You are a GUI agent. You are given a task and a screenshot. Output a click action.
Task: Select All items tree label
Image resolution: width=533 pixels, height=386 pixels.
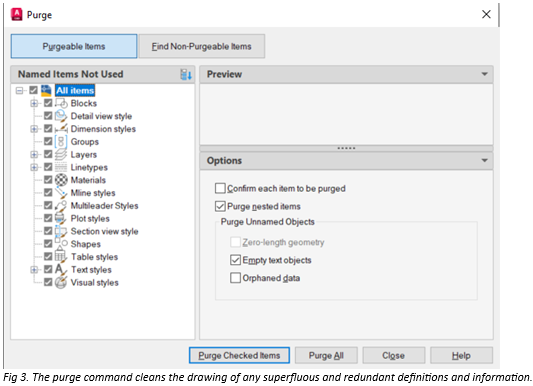[75, 90]
